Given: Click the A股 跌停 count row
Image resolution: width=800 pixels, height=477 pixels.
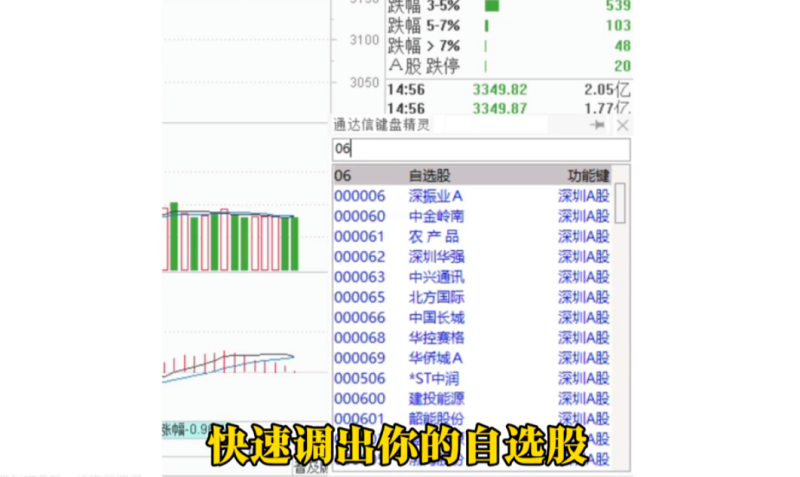Looking at the screenshot, I should 509,66.
